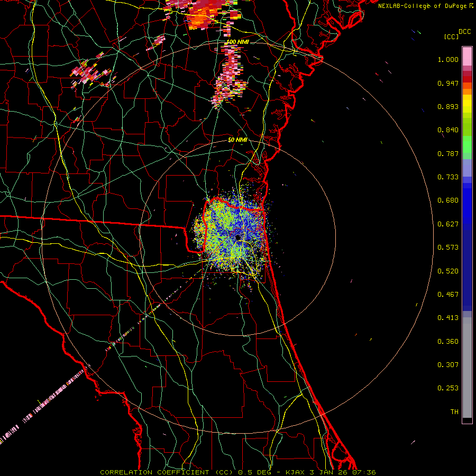This screenshot has height=476, width=476.
Task: Click the DCC product label above color bar
Action: point(465,32)
